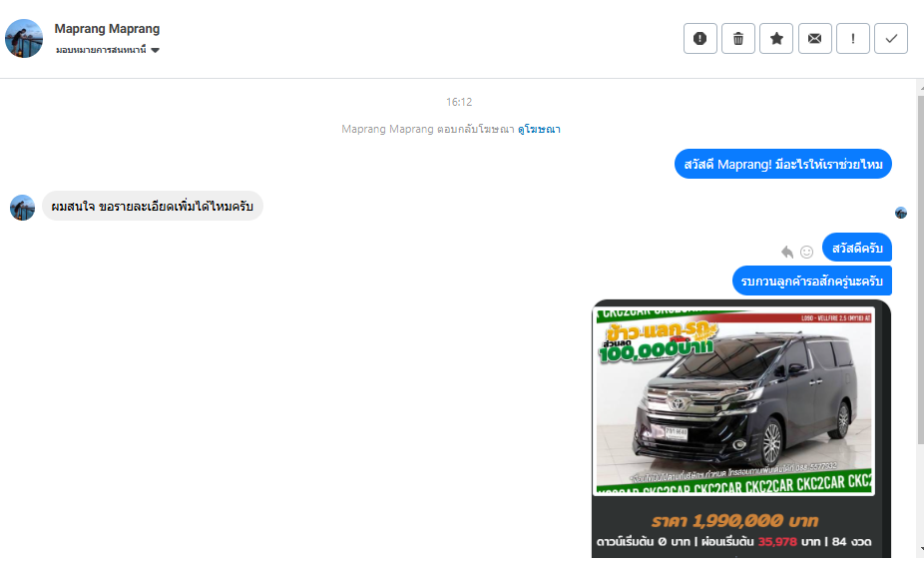The image size is (924, 566).
Task: Click the reply arrow beside สวัสดีครับ
Action: point(787,252)
